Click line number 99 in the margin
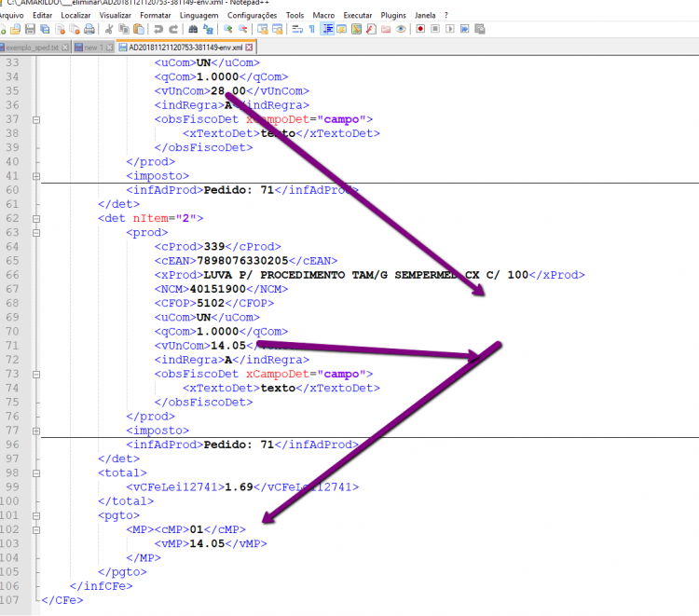 tap(12, 486)
